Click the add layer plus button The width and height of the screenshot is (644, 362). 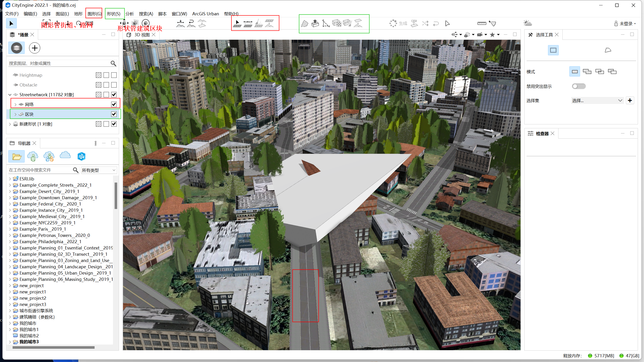[34, 48]
